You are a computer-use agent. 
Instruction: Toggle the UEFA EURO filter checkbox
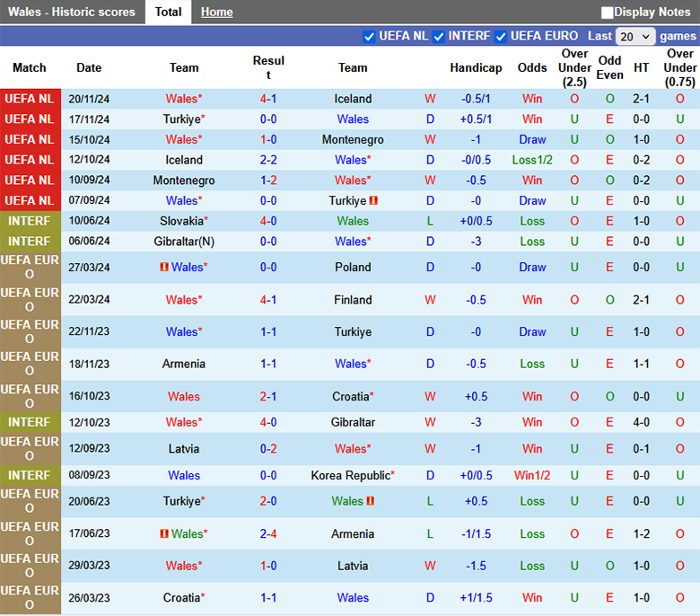click(x=501, y=37)
